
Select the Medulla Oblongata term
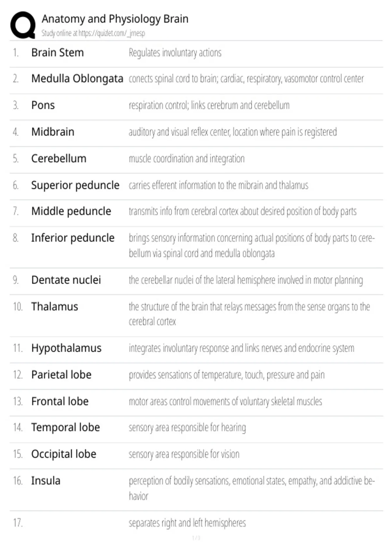(77, 78)
